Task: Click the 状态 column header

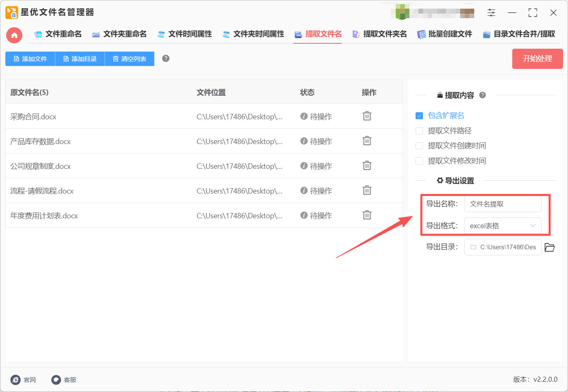Action: pyautogui.click(x=307, y=92)
